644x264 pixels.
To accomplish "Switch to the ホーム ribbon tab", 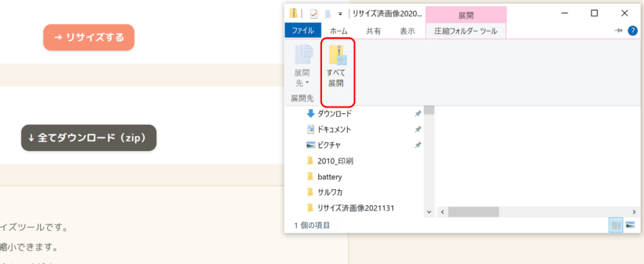I will tap(338, 31).
